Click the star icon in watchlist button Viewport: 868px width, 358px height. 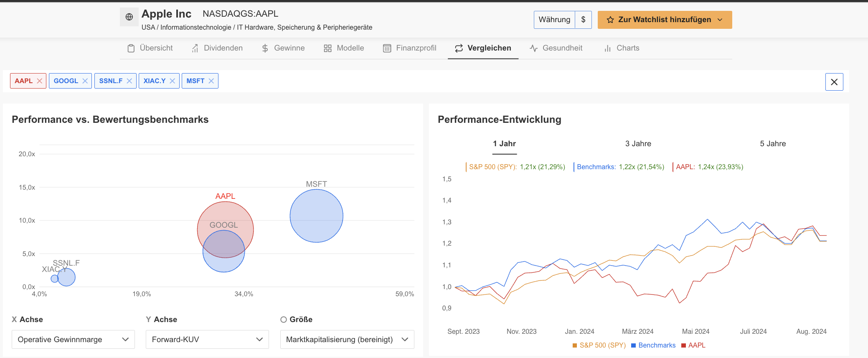point(610,20)
